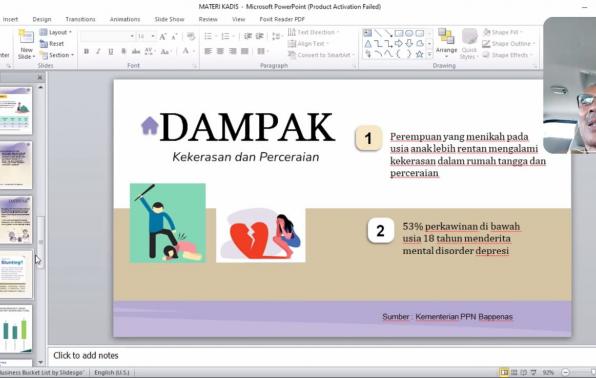This screenshot has height=378, width=596.
Task: Toggle Bold formatting
Action: click(x=86, y=51)
